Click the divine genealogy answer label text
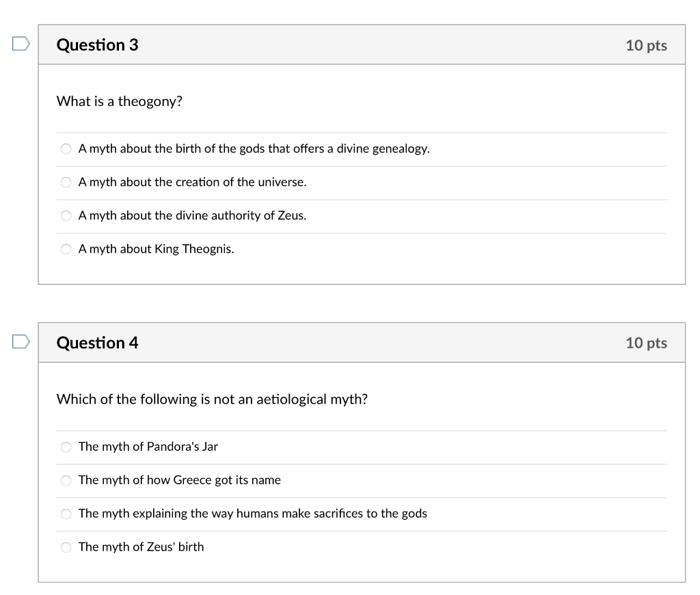The height and width of the screenshot is (595, 700). [254, 149]
